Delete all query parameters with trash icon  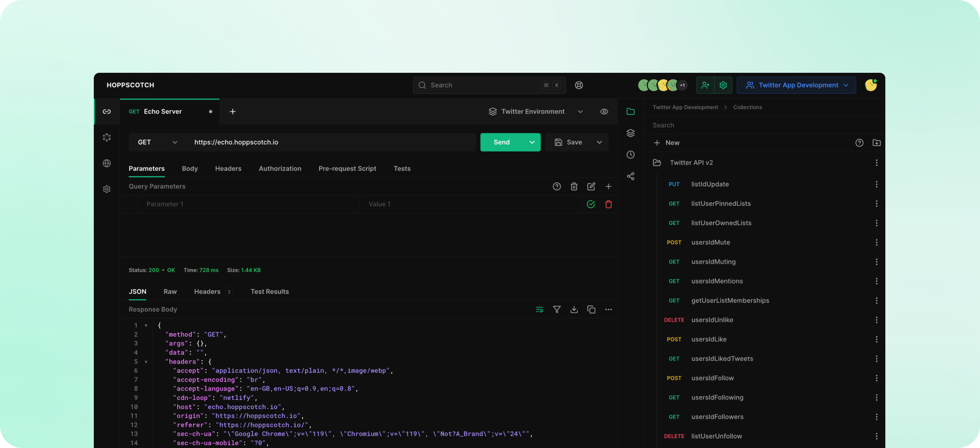click(574, 187)
